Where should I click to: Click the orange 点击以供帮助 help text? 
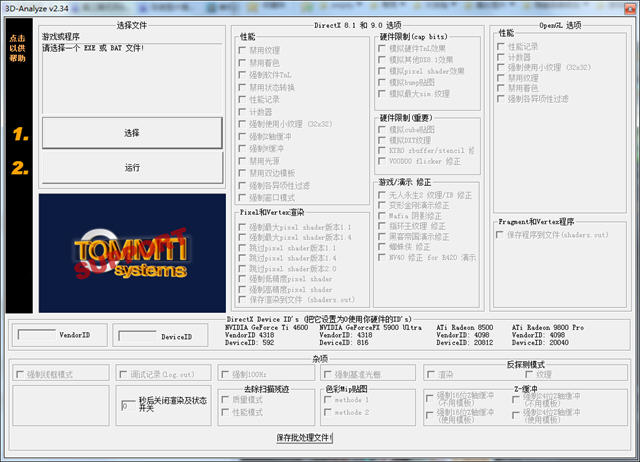(x=17, y=48)
